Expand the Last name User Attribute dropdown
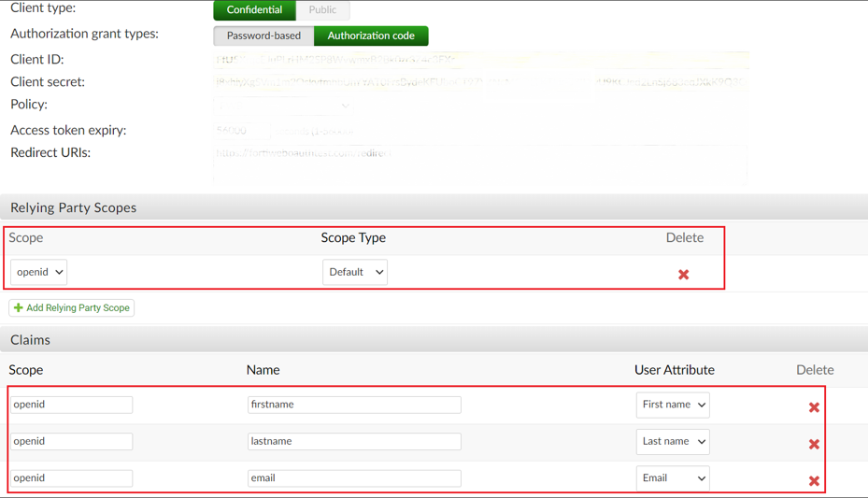Image resolution: width=868 pixels, height=498 pixels. [x=672, y=441]
